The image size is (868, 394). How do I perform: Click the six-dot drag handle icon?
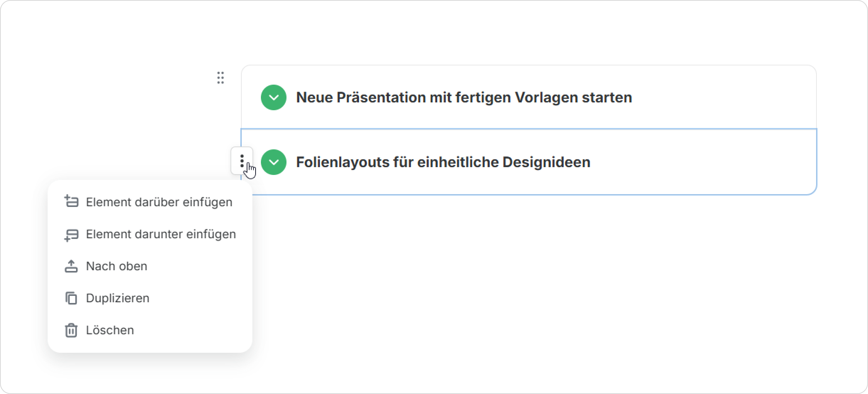click(x=220, y=78)
